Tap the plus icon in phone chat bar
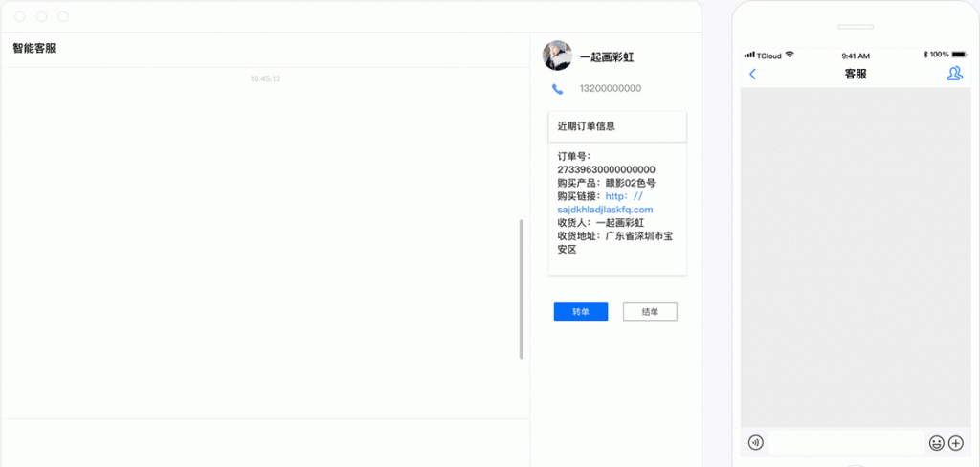This screenshot has width=980, height=467. coord(956,443)
